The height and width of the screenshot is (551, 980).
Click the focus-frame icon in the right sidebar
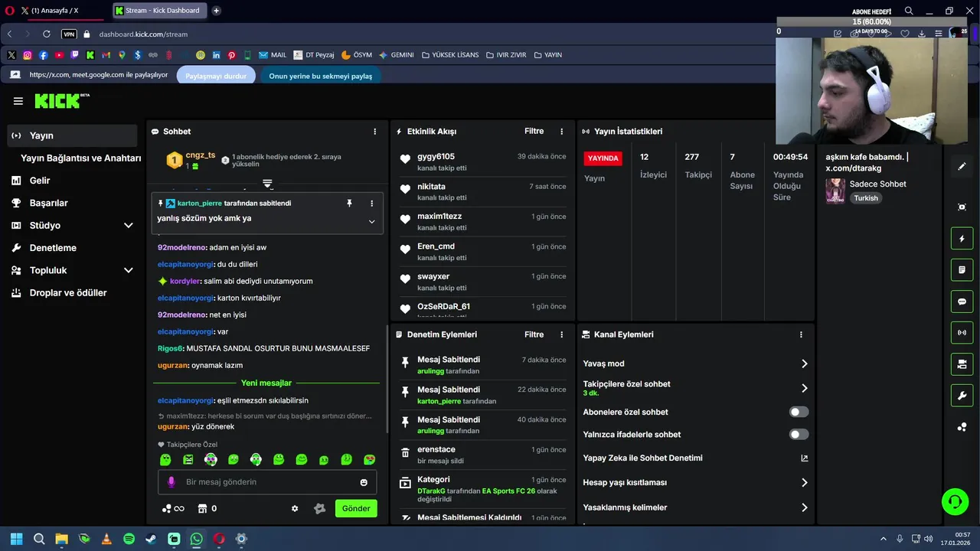962,207
